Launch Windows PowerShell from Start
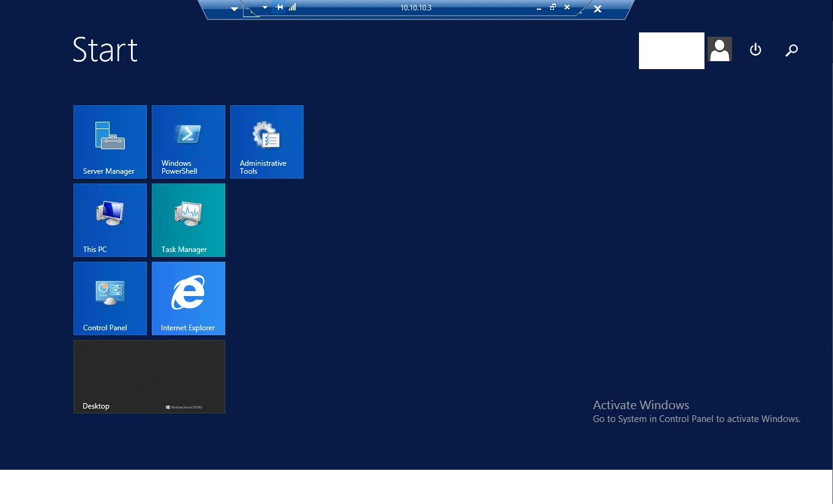Image resolution: width=833 pixels, height=504 pixels. (x=189, y=142)
